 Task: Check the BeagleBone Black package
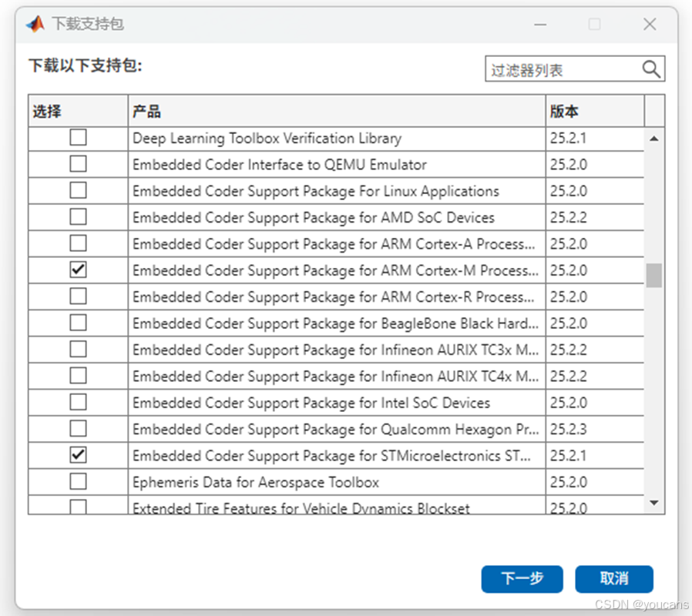(x=78, y=323)
